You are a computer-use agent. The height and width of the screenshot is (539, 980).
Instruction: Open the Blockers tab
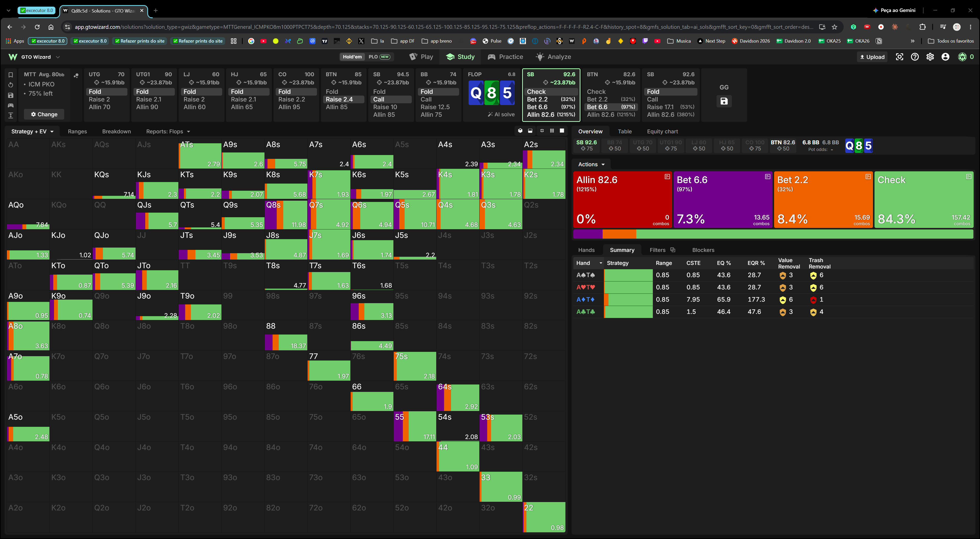click(x=703, y=250)
